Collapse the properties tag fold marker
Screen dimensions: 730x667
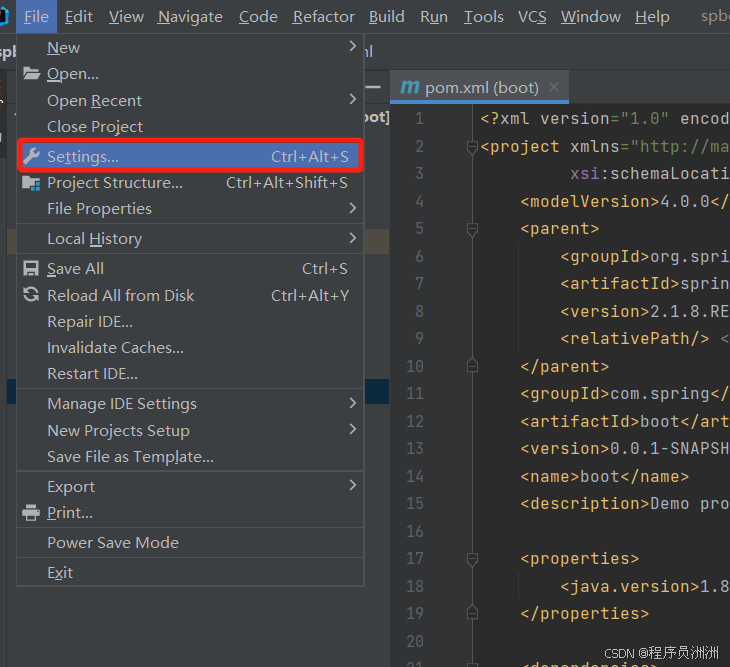click(471, 559)
